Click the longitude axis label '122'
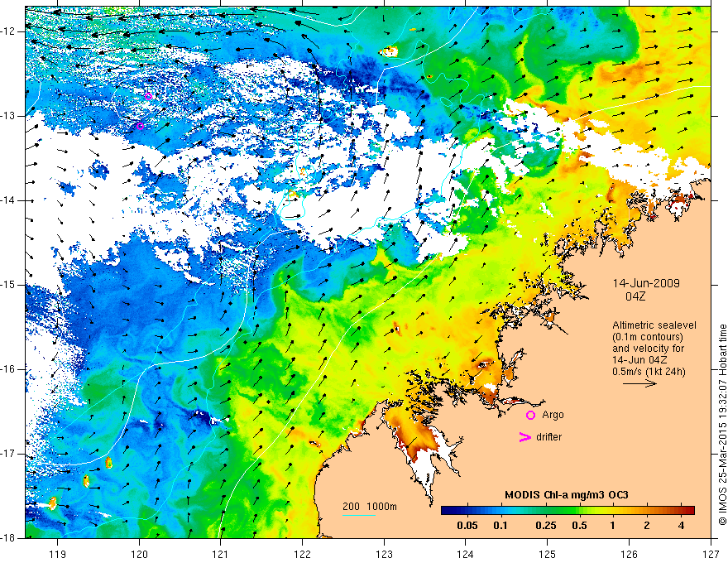The image size is (728, 563). pos(302,555)
